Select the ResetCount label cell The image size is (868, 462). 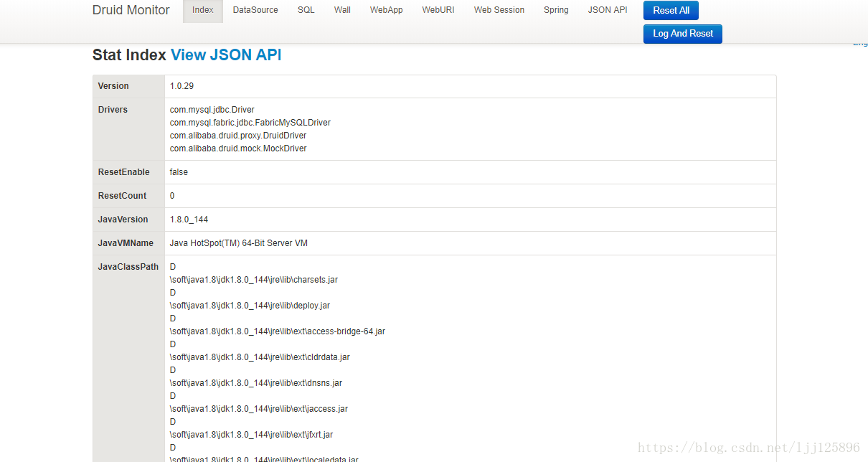129,196
